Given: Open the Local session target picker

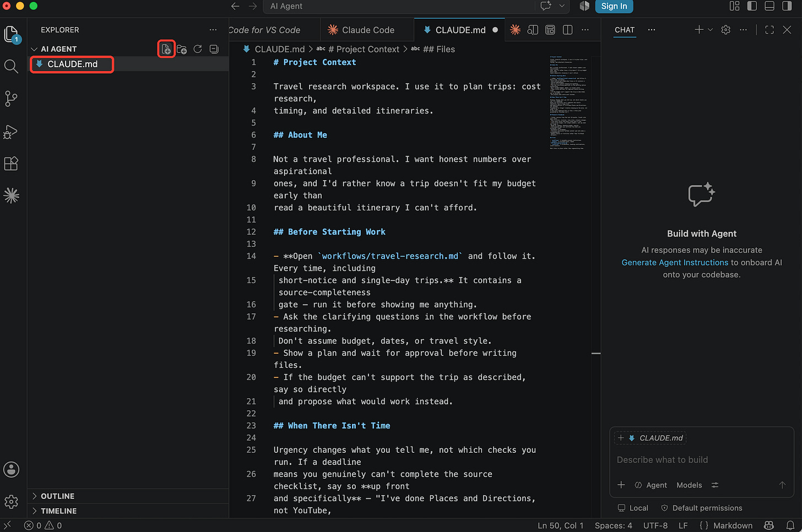Looking at the screenshot, I should (x=633, y=508).
